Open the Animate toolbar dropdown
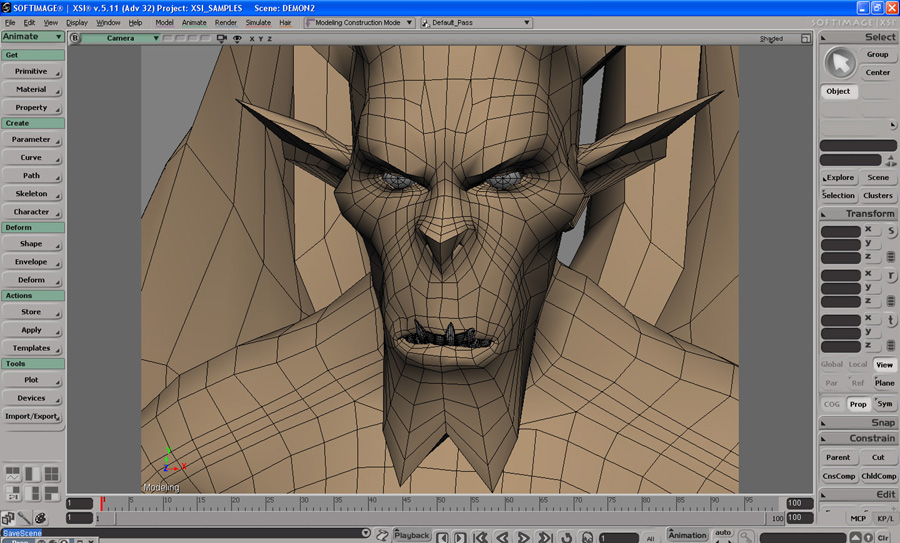 [x=32, y=36]
